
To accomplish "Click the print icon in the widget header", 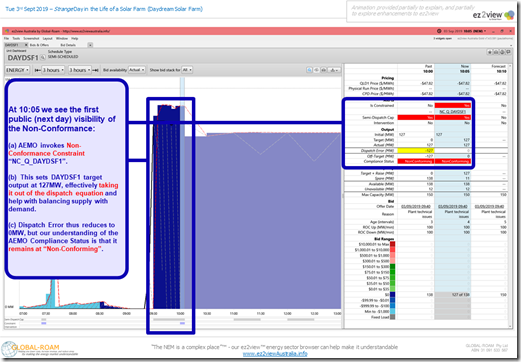I will coord(496,52).
